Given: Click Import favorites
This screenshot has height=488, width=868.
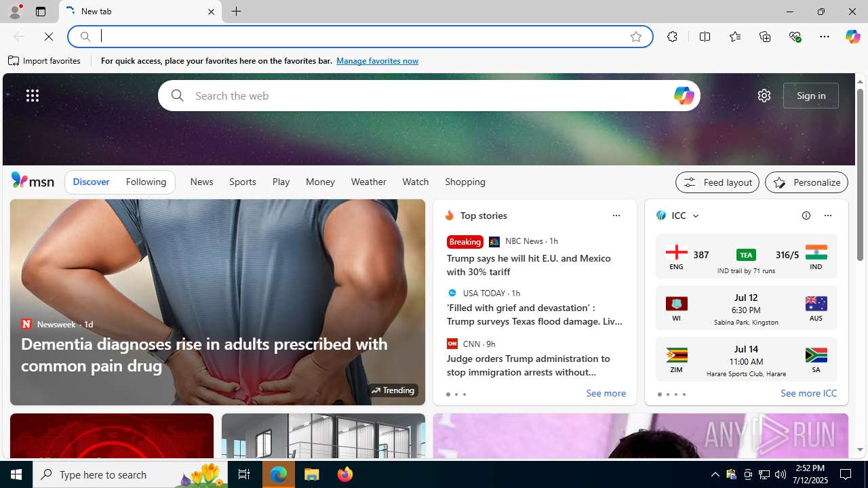Looking at the screenshot, I should click(x=45, y=61).
